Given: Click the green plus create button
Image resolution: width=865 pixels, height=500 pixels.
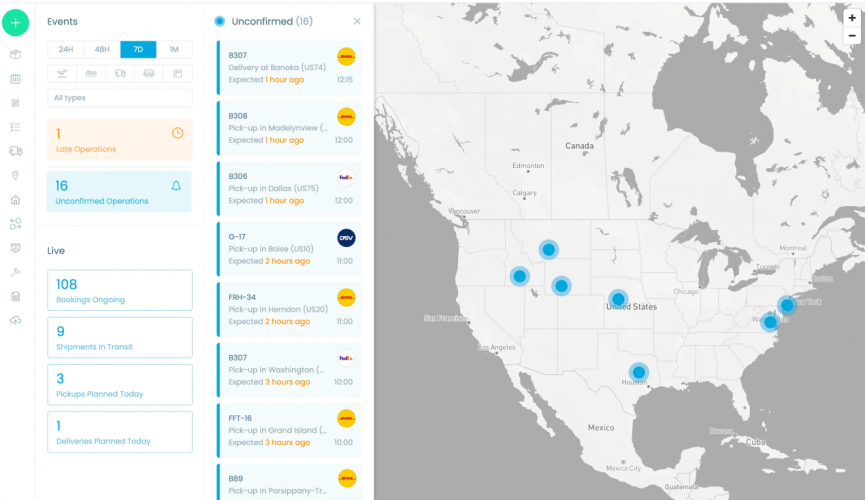Looking at the screenshot, I should [15, 23].
